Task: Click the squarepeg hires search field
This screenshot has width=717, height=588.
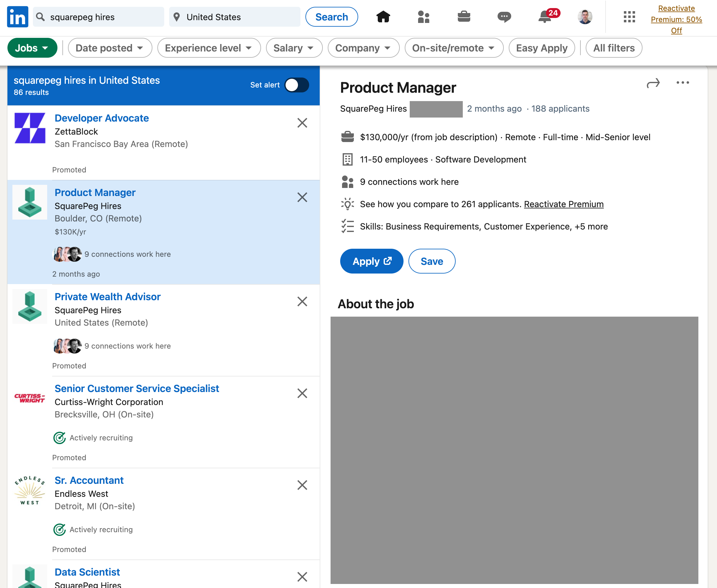Action: click(99, 17)
